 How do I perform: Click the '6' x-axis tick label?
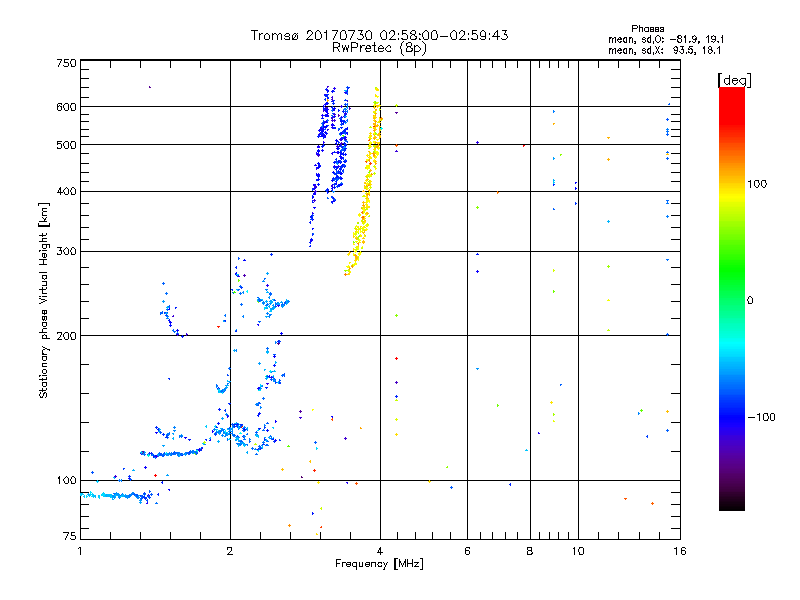coord(467,551)
